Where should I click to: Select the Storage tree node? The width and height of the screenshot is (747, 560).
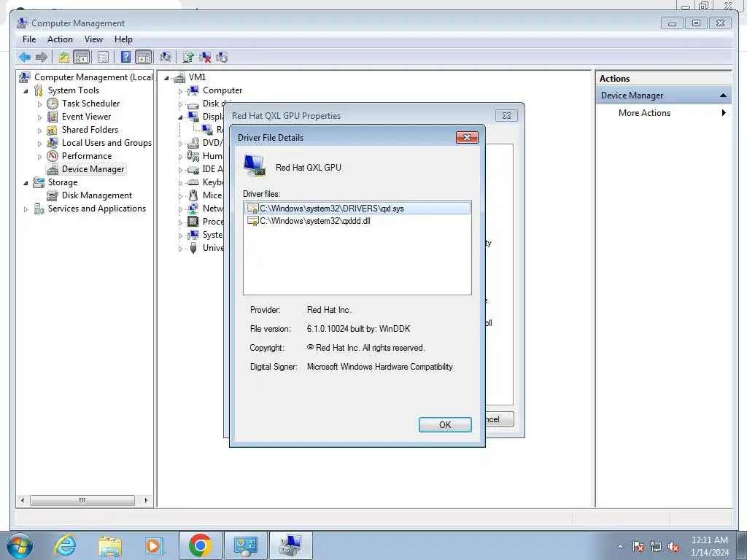click(x=63, y=182)
